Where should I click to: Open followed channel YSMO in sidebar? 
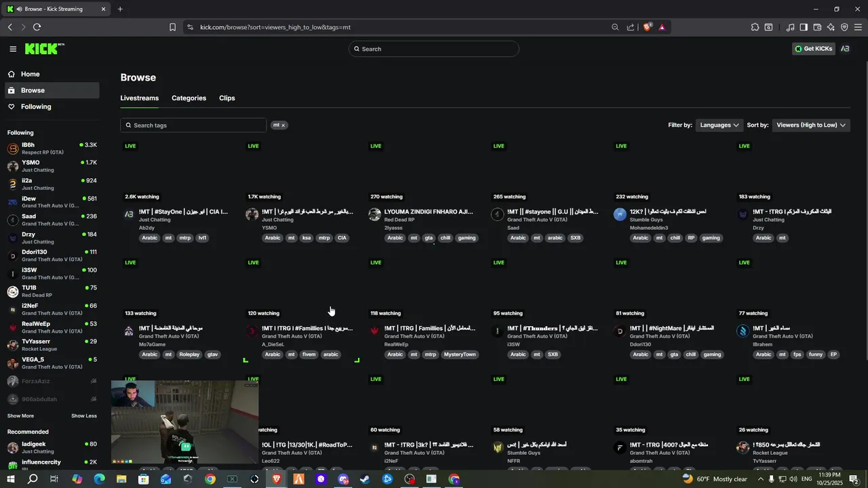[52, 166]
